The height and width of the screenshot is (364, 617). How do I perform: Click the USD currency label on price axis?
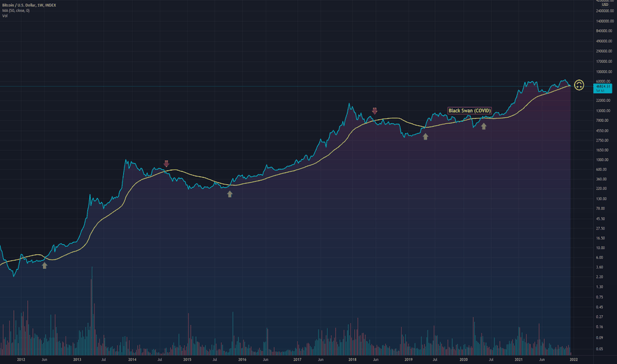[x=605, y=5]
